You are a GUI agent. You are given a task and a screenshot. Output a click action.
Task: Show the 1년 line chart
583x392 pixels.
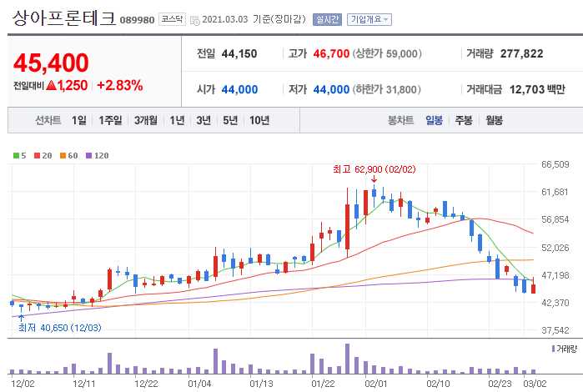pos(177,120)
